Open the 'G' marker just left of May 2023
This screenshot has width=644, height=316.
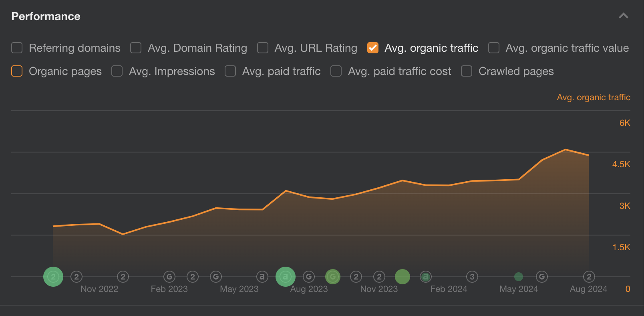coord(216,277)
